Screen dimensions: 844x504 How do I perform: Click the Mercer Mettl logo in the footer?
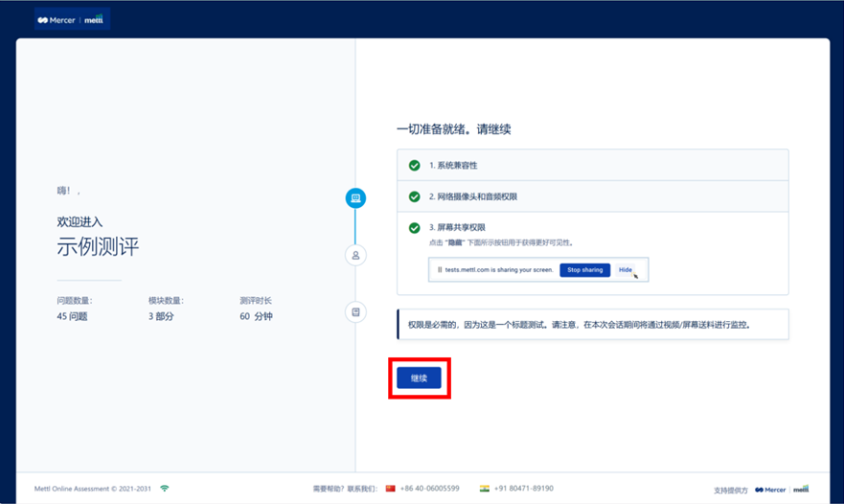tap(782, 490)
